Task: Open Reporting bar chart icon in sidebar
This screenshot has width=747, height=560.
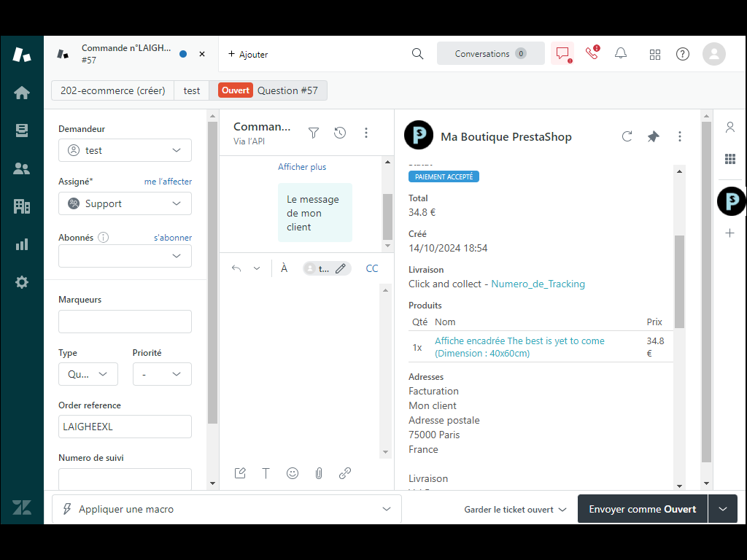Action: pyautogui.click(x=22, y=244)
